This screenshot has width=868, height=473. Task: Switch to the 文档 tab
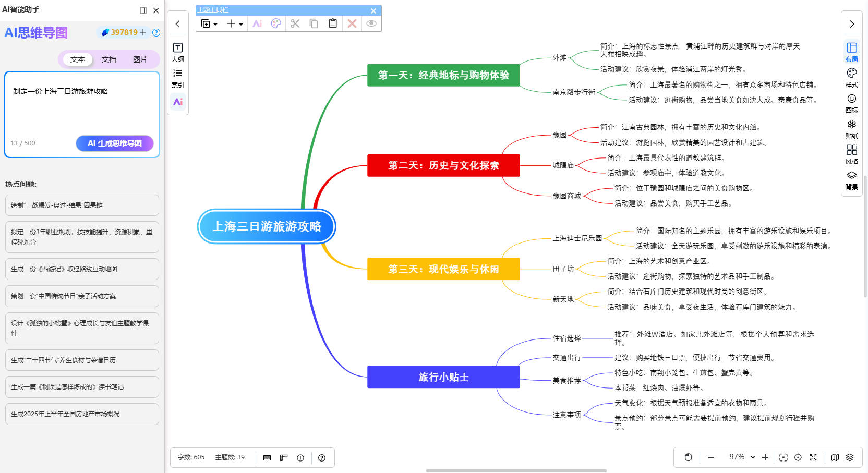point(109,59)
